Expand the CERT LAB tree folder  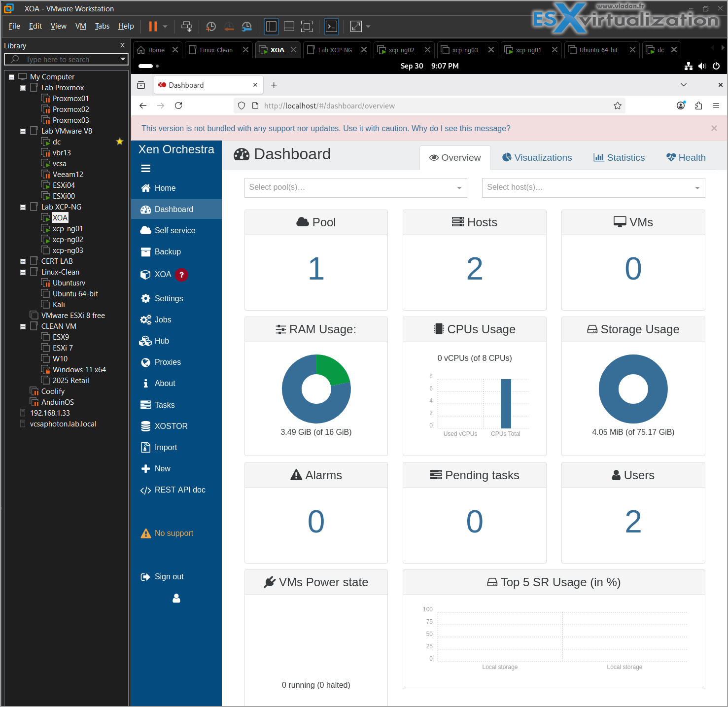tap(23, 261)
